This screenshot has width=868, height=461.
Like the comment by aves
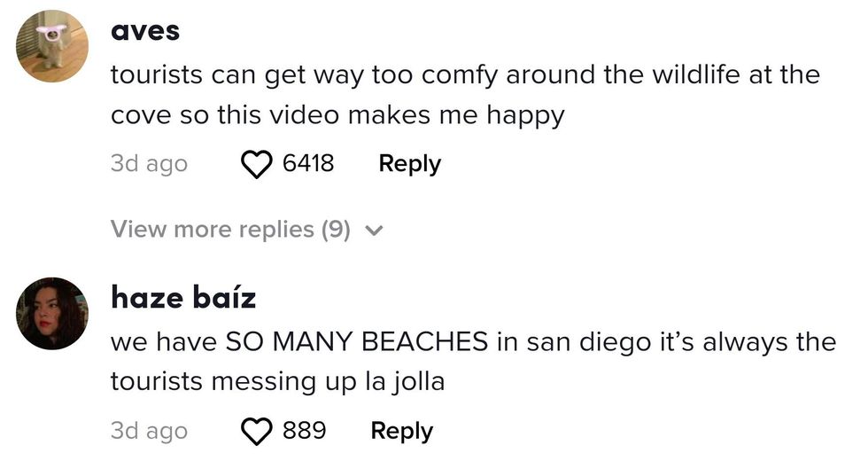tap(256, 164)
